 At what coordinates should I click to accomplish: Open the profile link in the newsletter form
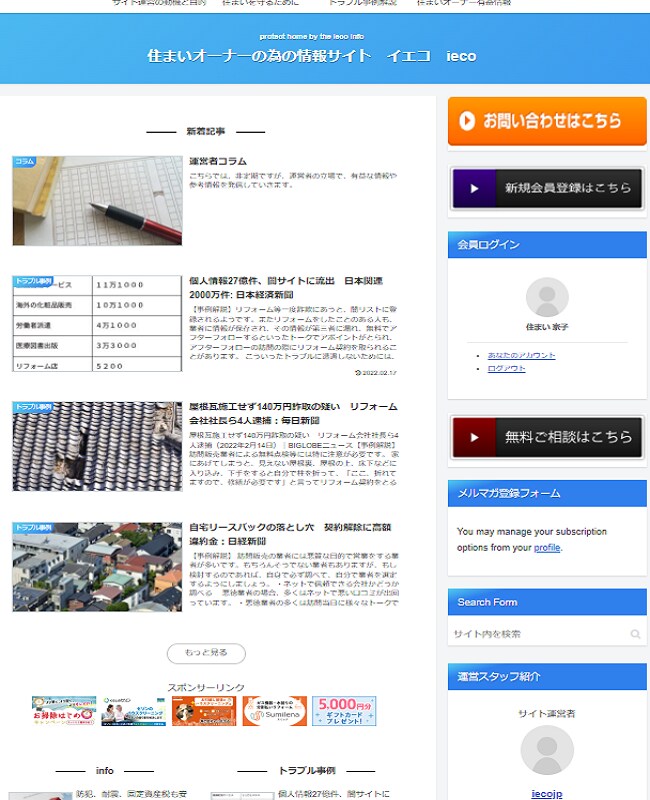pos(547,547)
